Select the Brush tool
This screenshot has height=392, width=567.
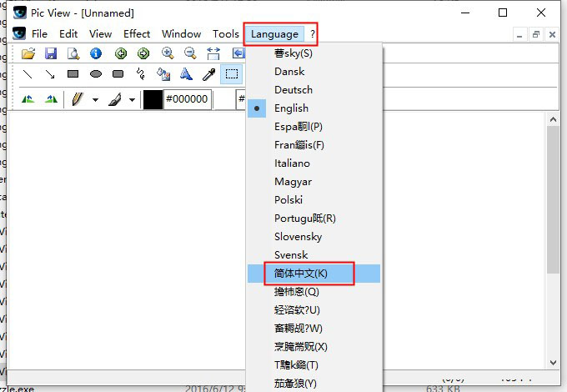point(115,99)
